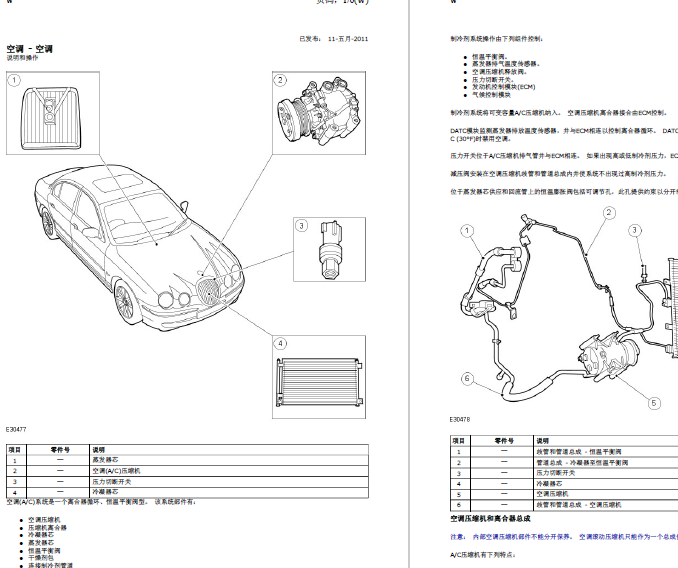Click the condenser core image numbered 4
The height and width of the screenshot is (568, 678).
[319, 377]
